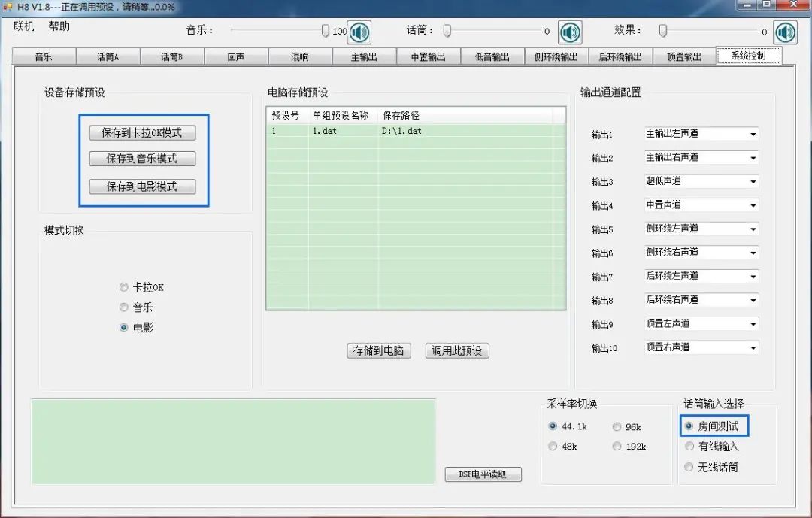
Task: Open the 输出1 channel dropdown
Action: tap(752, 133)
